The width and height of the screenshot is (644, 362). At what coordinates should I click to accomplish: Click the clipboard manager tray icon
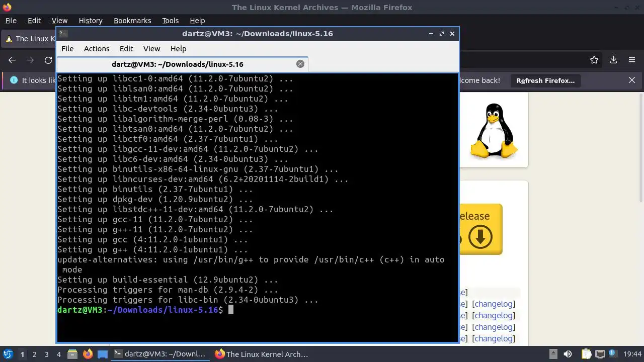[x=587, y=354]
